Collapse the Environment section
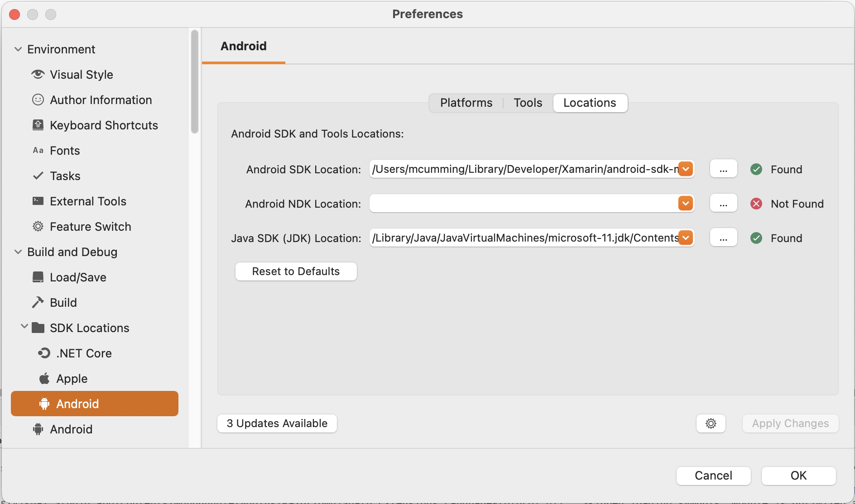This screenshot has height=504, width=855. (18, 49)
